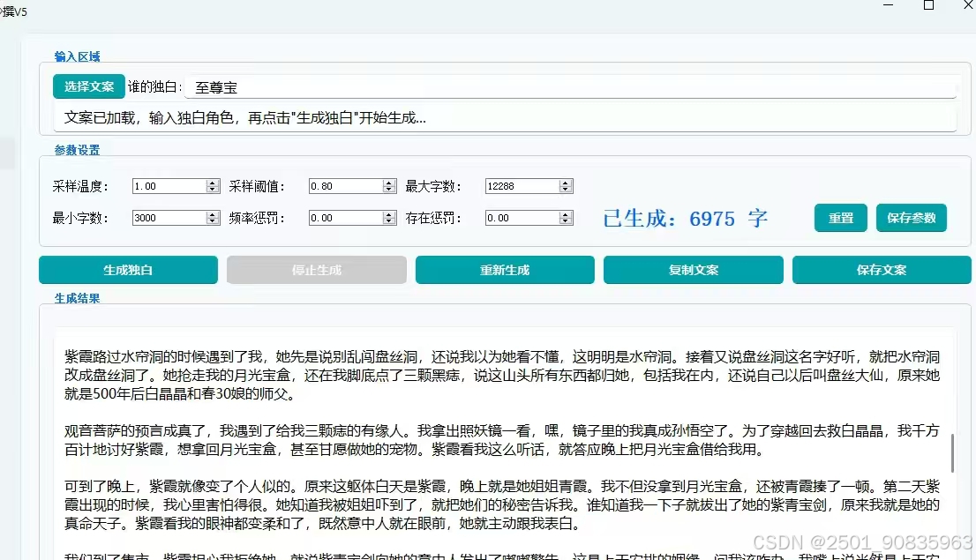Image resolution: width=976 pixels, height=560 pixels.
Task: Increase 采样温度 with the up arrow
Action: coord(213,183)
